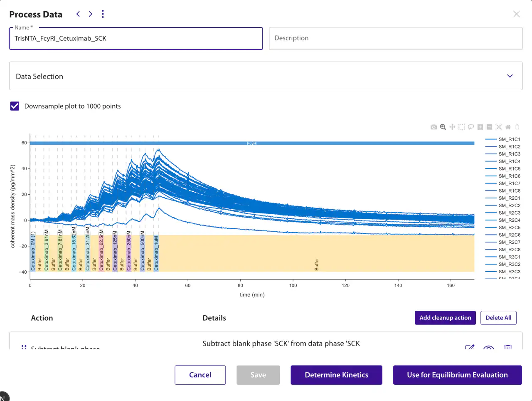The width and height of the screenshot is (532, 401).
Task: Select the Box Select plot tool
Action: pos(461,127)
